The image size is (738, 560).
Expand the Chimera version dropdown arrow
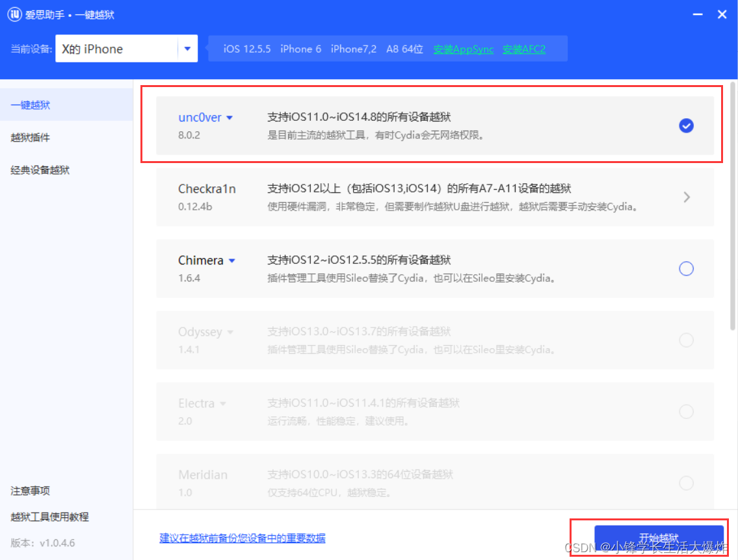click(232, 261)
